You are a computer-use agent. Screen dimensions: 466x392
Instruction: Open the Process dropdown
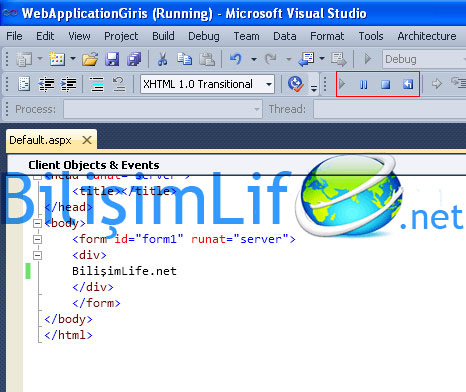click(x=163, y=109)
